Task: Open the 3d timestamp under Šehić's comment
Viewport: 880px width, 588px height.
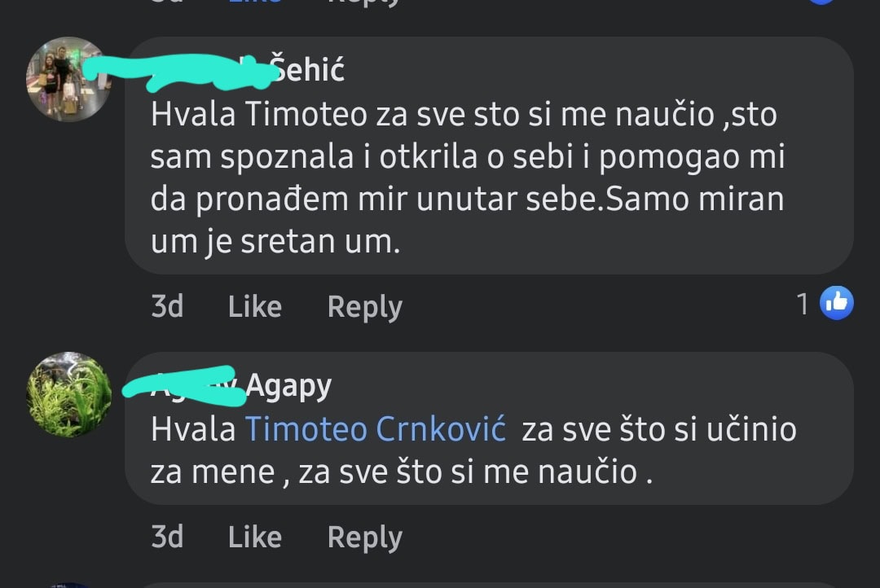Action: click(168, 306)
